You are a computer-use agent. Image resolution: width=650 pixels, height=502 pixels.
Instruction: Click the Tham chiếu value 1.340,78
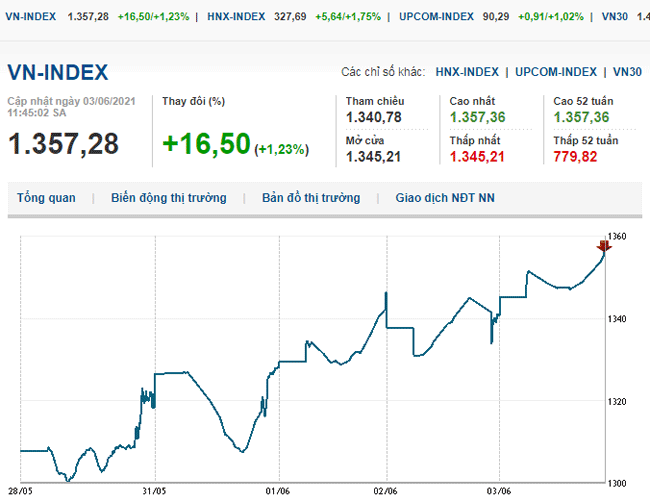tap(374, 117)
